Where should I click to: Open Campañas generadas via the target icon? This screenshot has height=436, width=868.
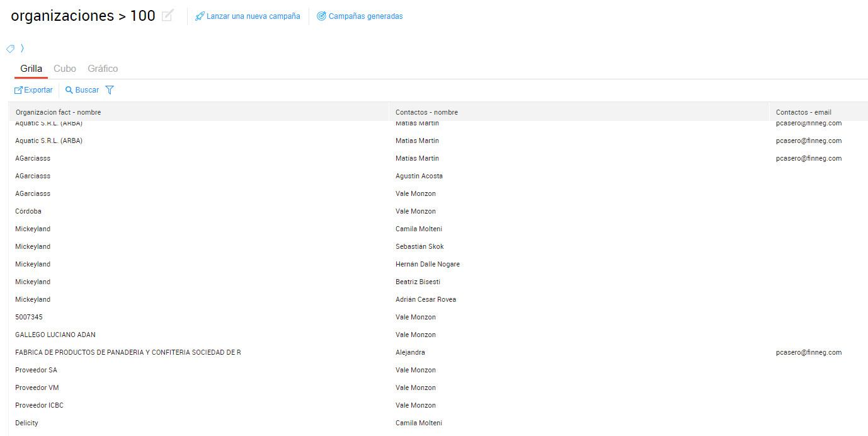pyautogui.click(x=321, y=16)
